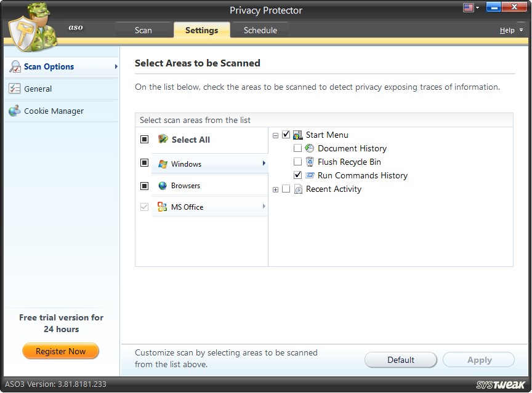Viewport: 532px width, 393px height.
Task: Click the Register Now button
Action: (60, 351)
